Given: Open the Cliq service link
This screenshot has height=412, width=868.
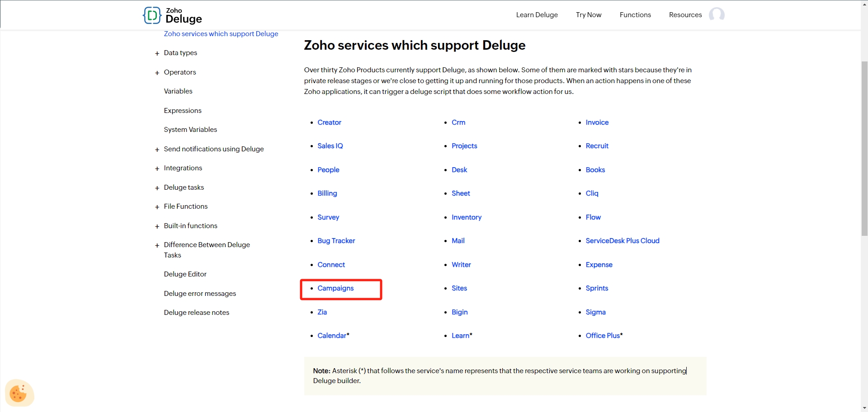Looking at the screenshot, I should point(592,193).
